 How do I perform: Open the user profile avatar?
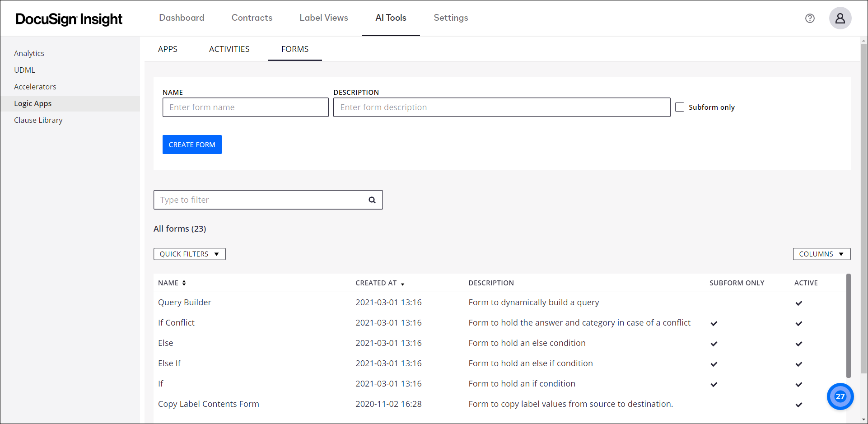pos(840,18)
